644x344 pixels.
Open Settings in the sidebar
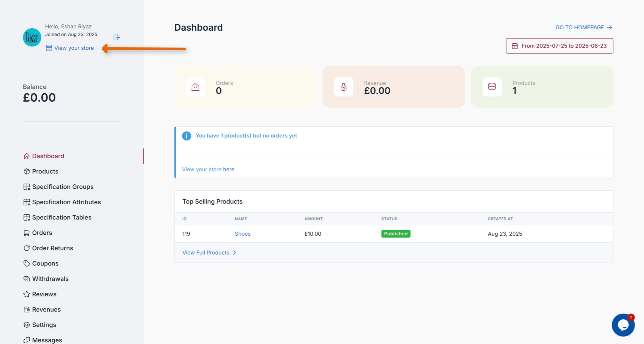pos(44,325)
